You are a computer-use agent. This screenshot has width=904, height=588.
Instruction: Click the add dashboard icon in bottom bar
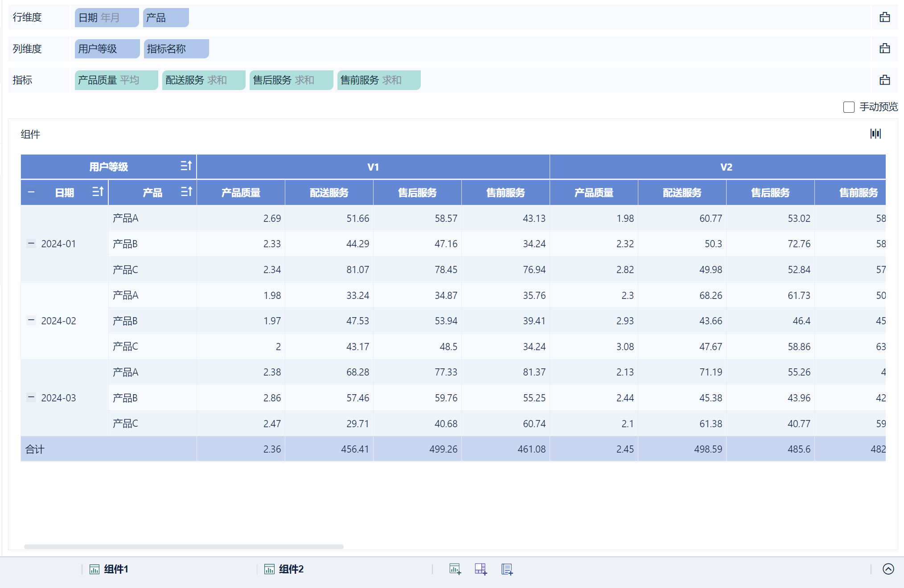[481, 569]
